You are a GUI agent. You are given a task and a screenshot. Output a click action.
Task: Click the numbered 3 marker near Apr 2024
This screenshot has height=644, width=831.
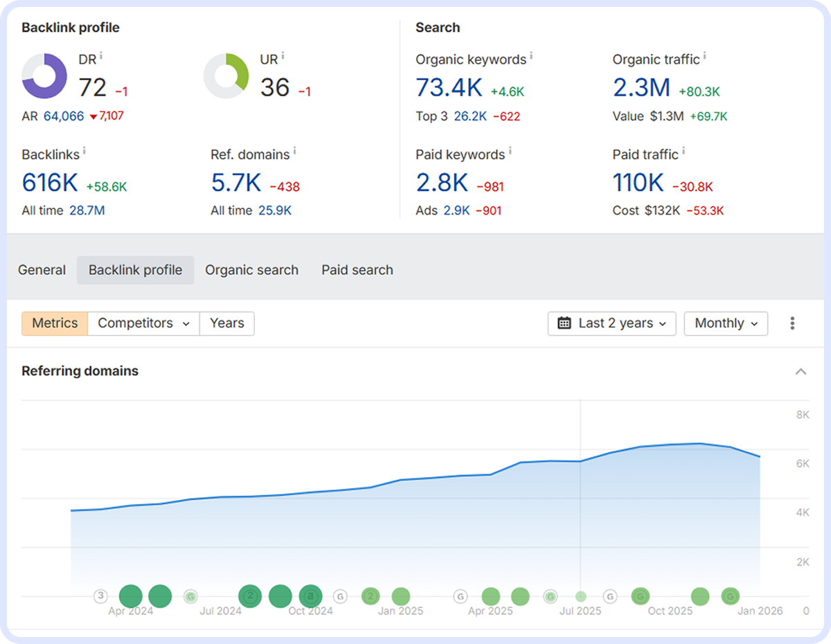pos(101,596)
